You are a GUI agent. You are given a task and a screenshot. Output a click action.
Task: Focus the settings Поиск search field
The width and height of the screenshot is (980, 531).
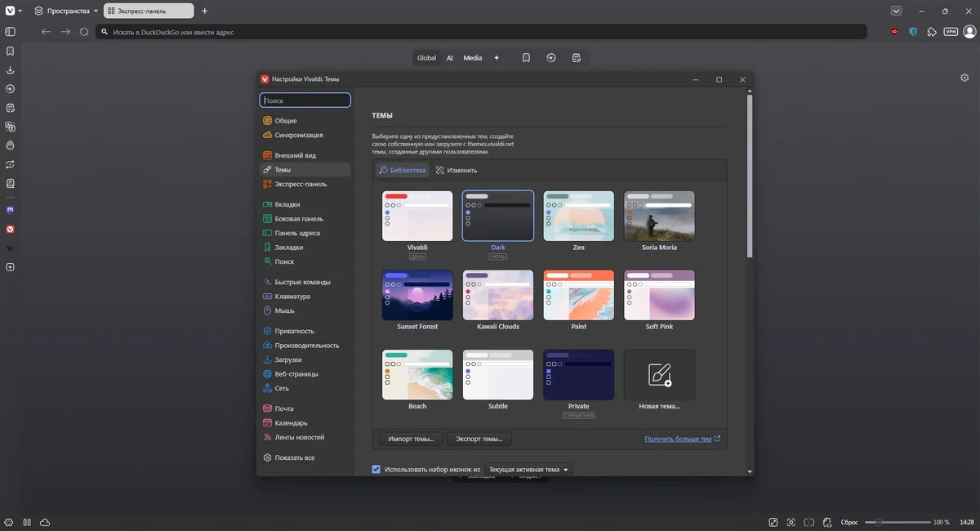pyautogui.click(x=305, y=100)
